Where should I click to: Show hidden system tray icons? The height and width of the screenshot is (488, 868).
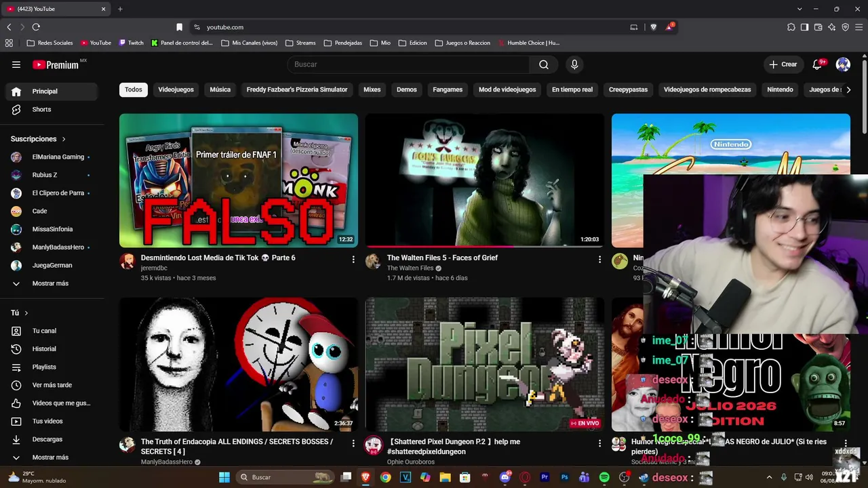point(769,477)
